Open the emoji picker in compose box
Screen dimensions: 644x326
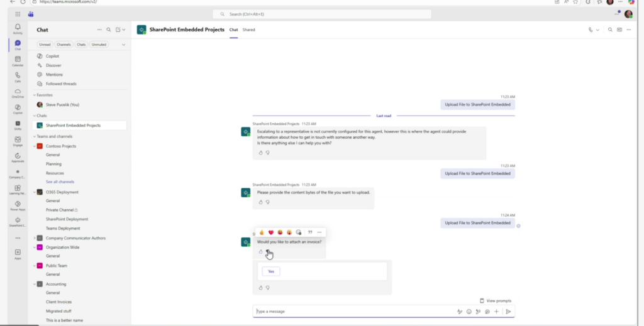[469, 312]
